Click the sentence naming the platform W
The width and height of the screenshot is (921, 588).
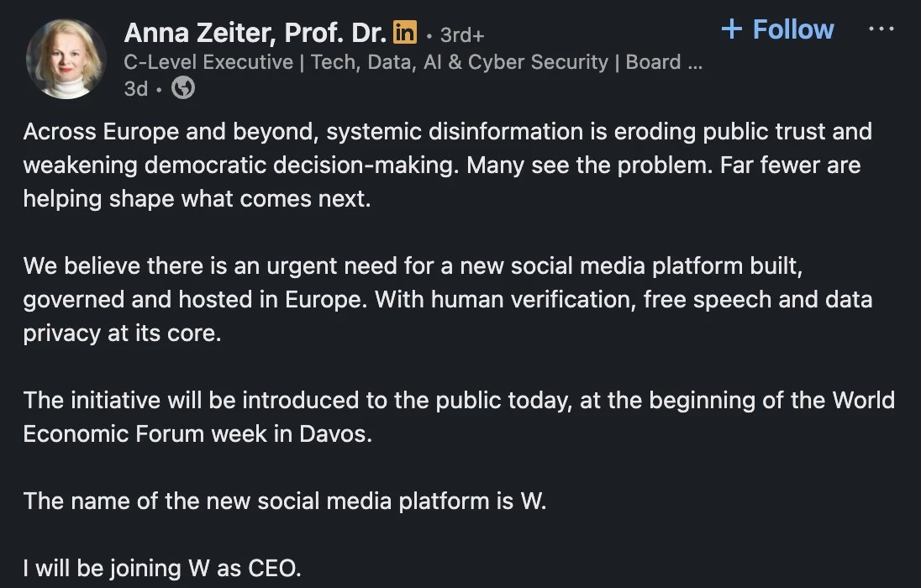(285, 501)
